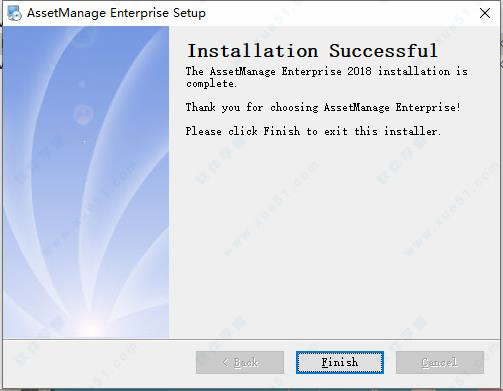Click the word "Installation" in the heading
Image resolution: width=503 pixels, height=391 pixels.
click(x=253, y=51)
